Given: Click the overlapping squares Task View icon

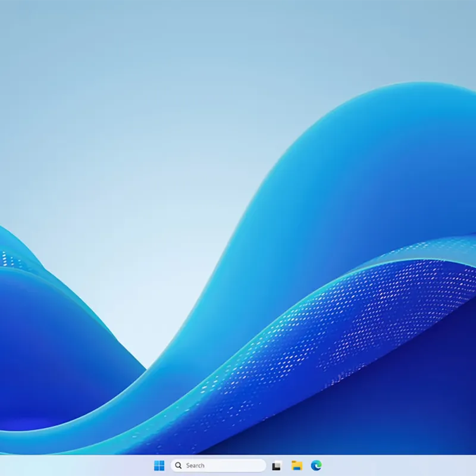Looking at the screenshot, I should pyautogui.click(x=277, y=465).
